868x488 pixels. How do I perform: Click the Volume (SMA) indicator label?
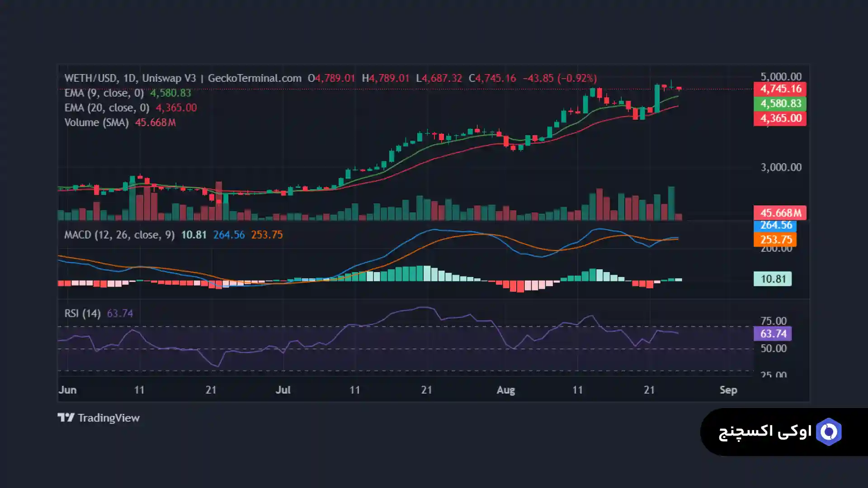point(96,122)
